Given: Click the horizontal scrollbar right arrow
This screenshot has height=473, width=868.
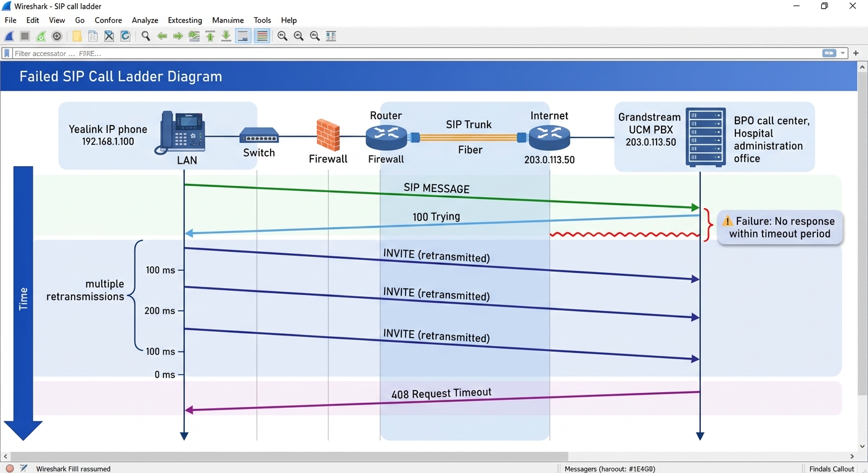Looking at the screenshot, I should click(x=853, y=456).
